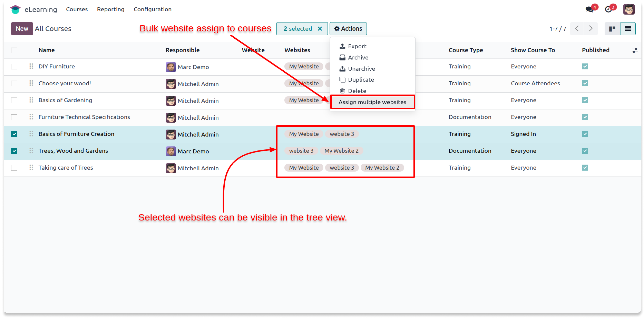Toggle the select-all header checkbox
This screenshot has width=644, height=318.
(x=14, y=50)
